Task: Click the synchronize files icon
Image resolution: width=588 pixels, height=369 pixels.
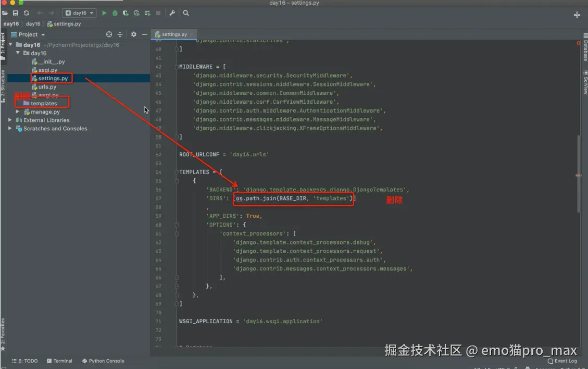Action: pyautogui.click(x=26, y=13)
